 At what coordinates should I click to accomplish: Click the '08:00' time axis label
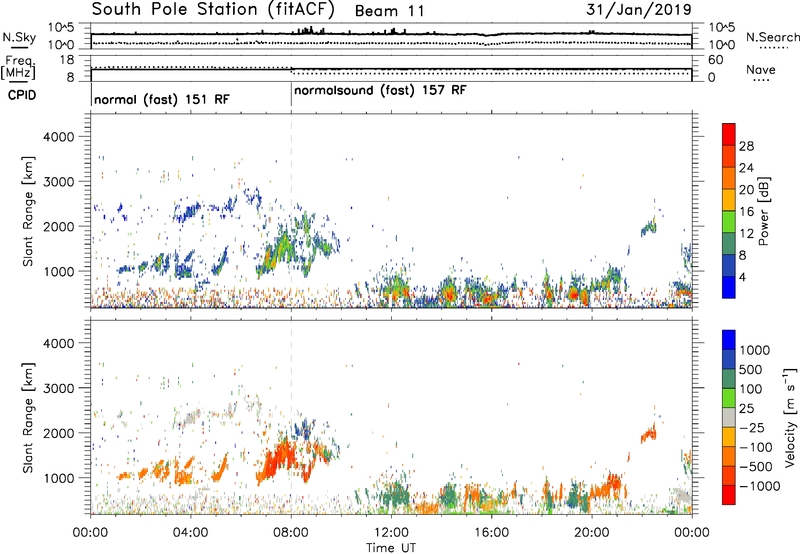[291, 533]
